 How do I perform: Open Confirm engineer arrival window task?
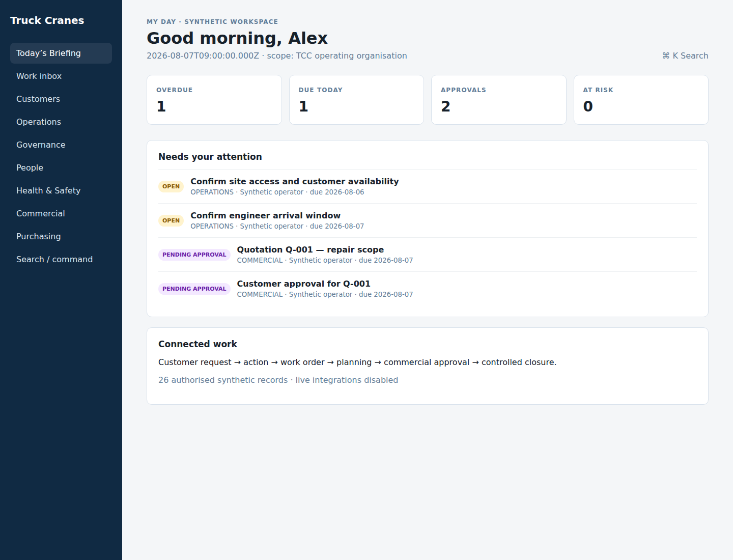click(x=265, y=215)
